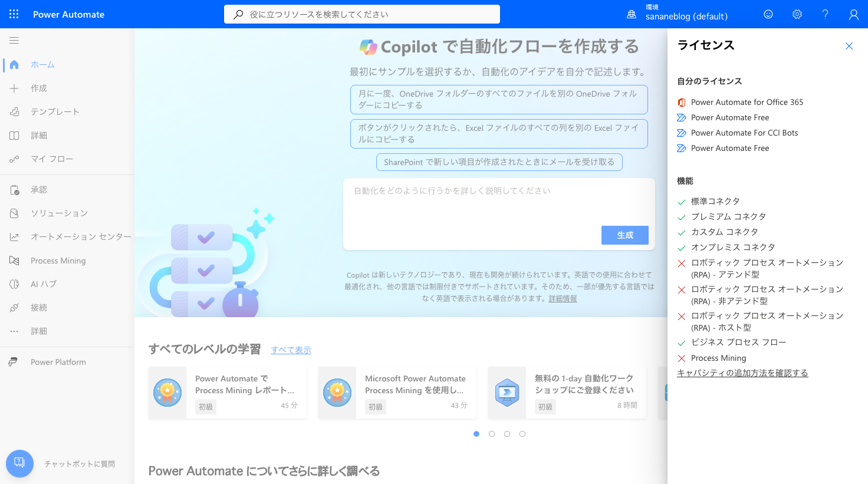Screen dimensions: 868x484
Task: Click Power Automate for Office 365 license text
Action: point(747,103)
